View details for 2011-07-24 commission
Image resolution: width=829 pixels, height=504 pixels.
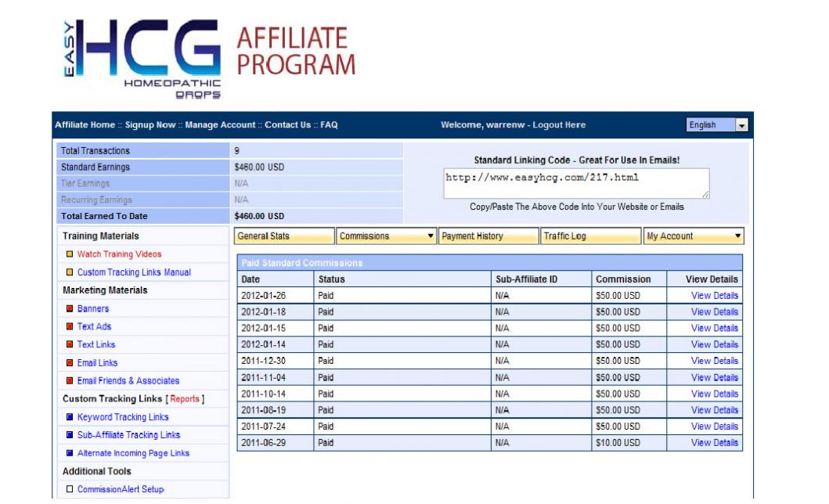[714, 427]
